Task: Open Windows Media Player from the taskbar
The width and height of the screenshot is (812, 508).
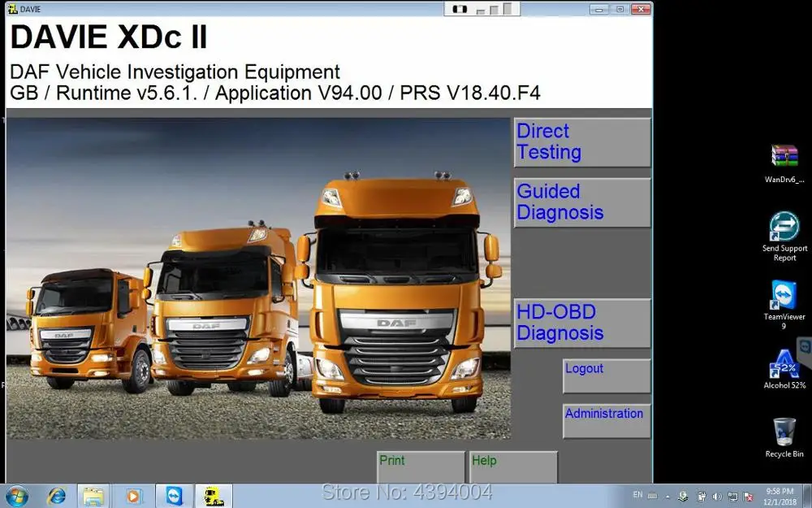Action: [132, 496]
